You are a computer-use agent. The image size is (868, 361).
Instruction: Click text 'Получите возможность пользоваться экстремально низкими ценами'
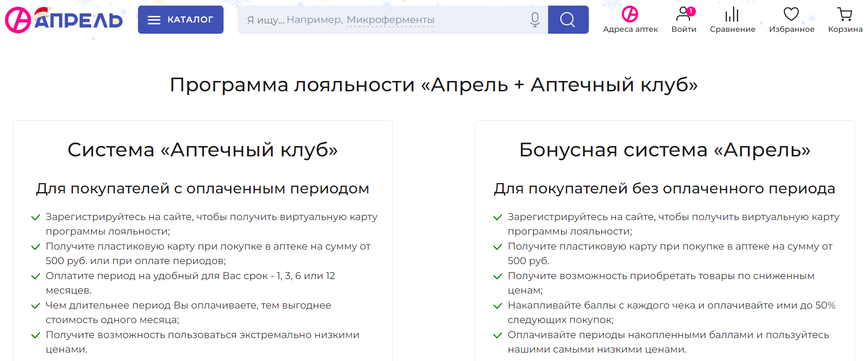tap(203, 342)
